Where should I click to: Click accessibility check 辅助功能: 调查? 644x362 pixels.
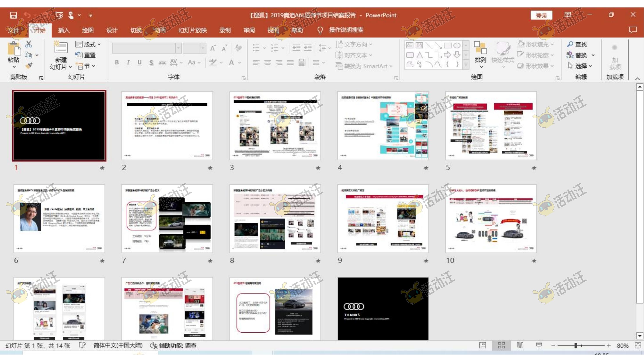click(173, 346)
